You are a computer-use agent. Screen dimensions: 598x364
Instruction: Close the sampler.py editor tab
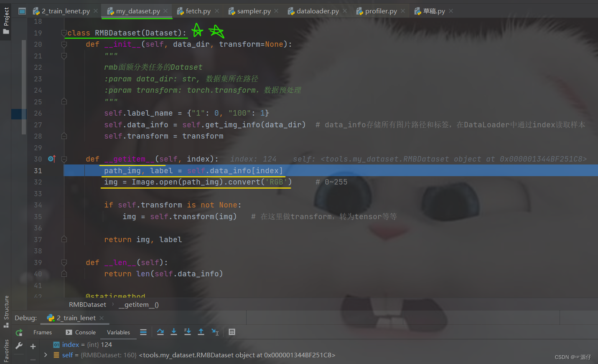click(276, 11)
